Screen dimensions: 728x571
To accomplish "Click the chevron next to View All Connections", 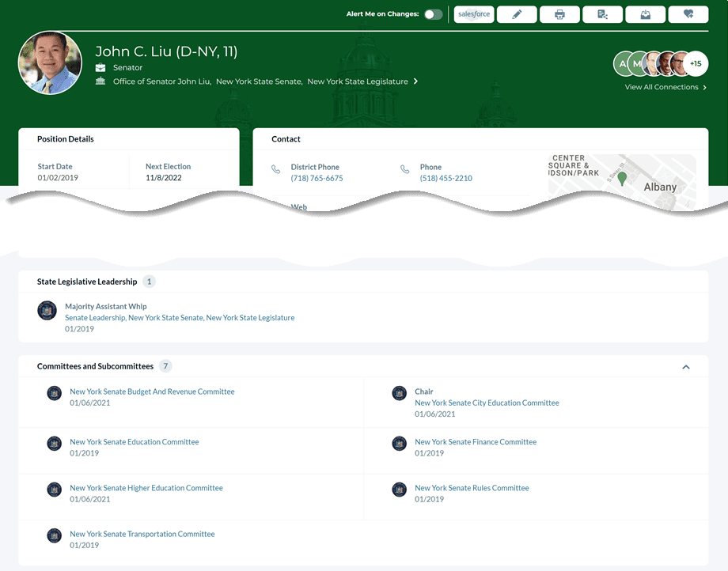I will coord(705,87).
